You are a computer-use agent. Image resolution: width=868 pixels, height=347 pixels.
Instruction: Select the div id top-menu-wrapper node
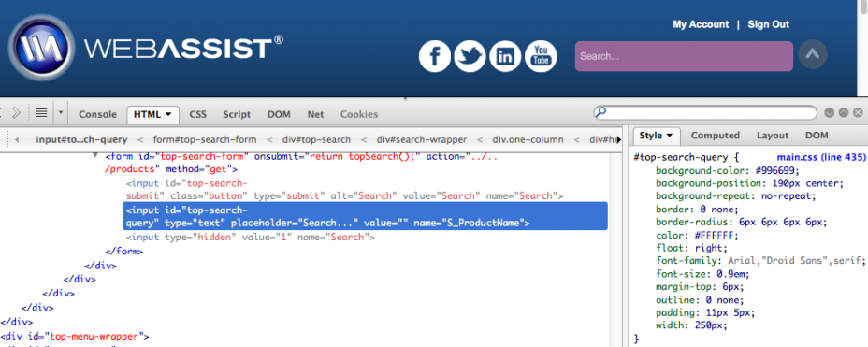[75, 336]
